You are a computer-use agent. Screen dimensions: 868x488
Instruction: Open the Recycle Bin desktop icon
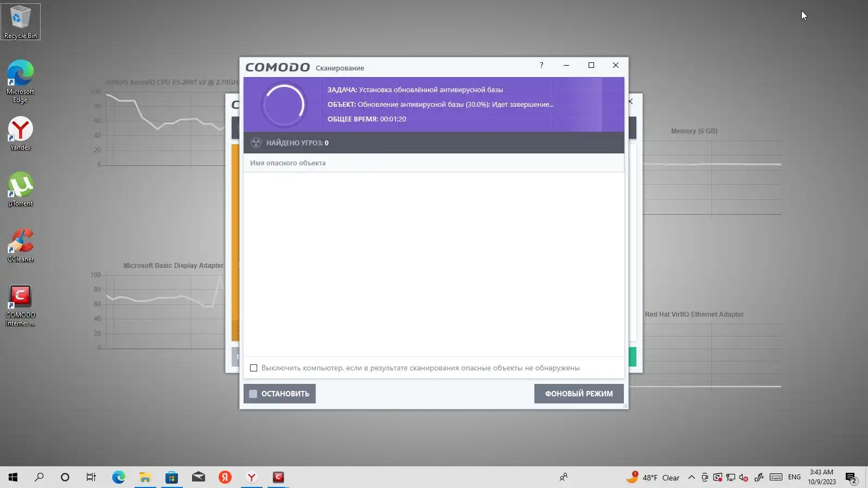tap(21, 22)
